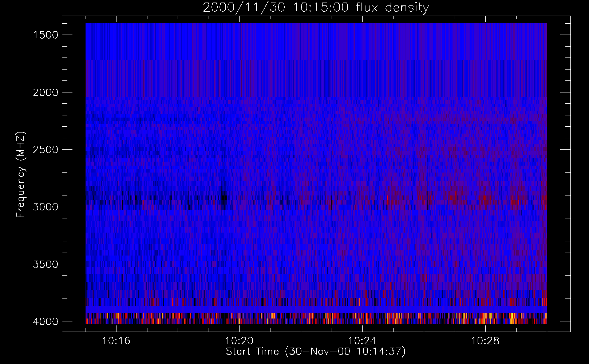Viewport: 589px width, 364px height.
Task: Click the 10:16 time tick label
Action: [116, 341]
